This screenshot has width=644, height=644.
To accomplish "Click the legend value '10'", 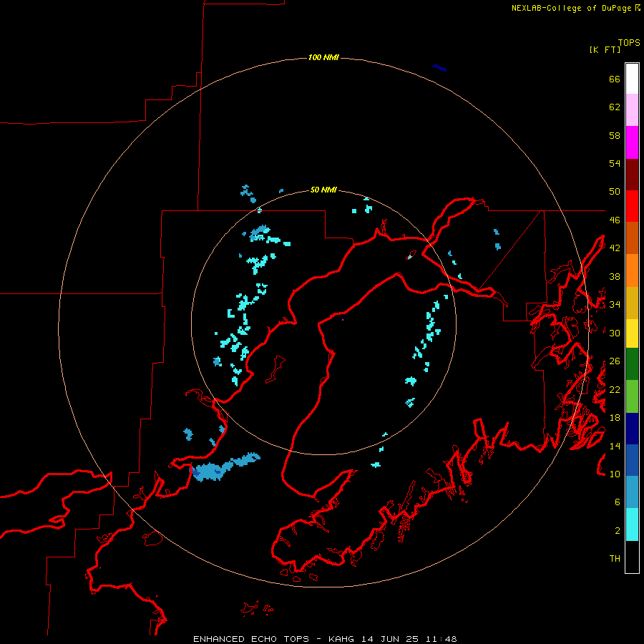I will point(615,474).
